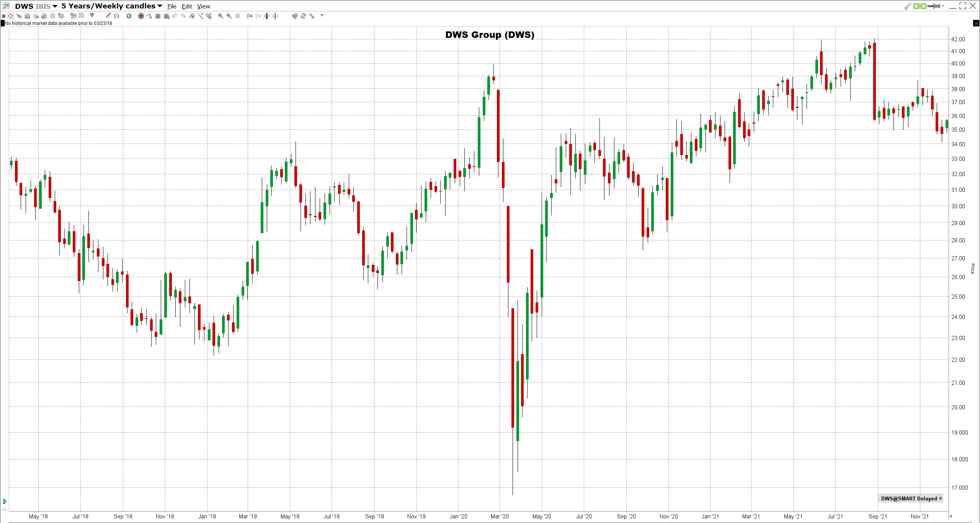The height and width of the screenshot is (523, 980).
Task: Click the clock-with-arrow time toolbar icon
Action: click(44, 16)
